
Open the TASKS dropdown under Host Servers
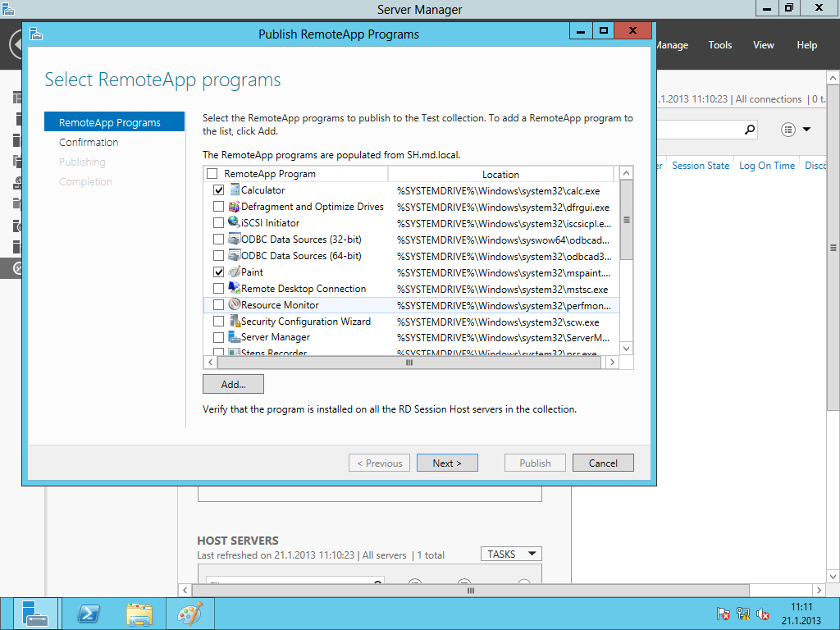510,554
